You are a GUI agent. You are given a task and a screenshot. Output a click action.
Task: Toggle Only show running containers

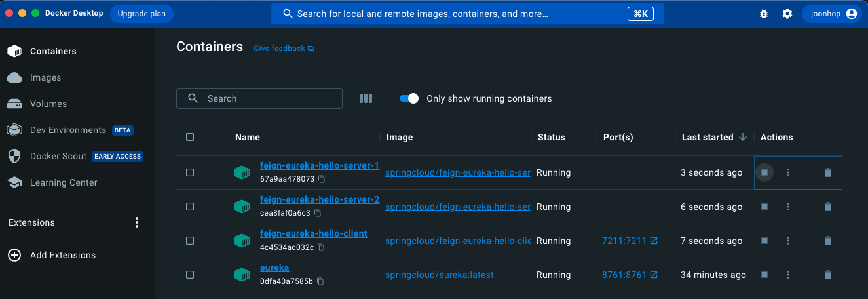point(409,98)
